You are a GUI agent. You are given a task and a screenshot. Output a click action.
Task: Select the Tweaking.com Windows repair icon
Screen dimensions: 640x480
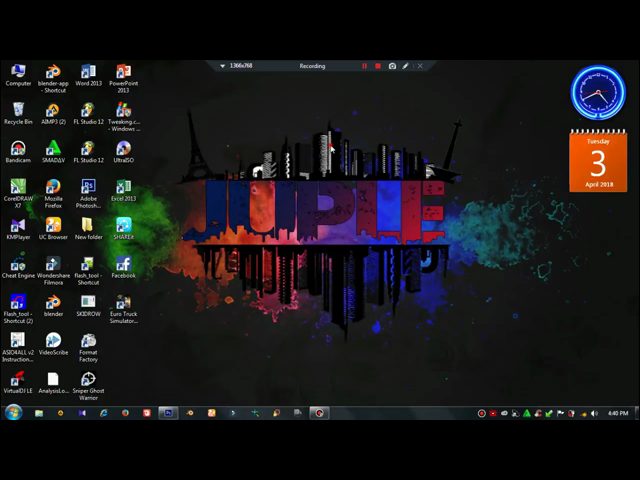coord(123,117)
